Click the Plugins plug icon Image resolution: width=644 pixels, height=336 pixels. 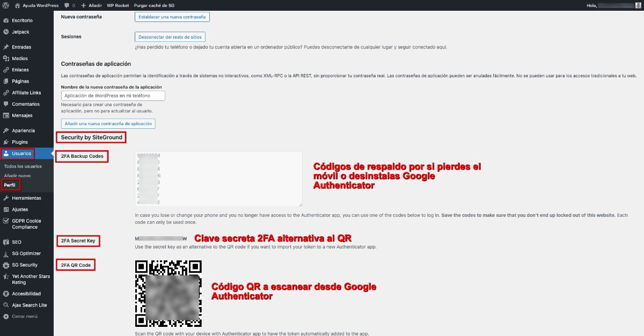[x=6, y=142]
